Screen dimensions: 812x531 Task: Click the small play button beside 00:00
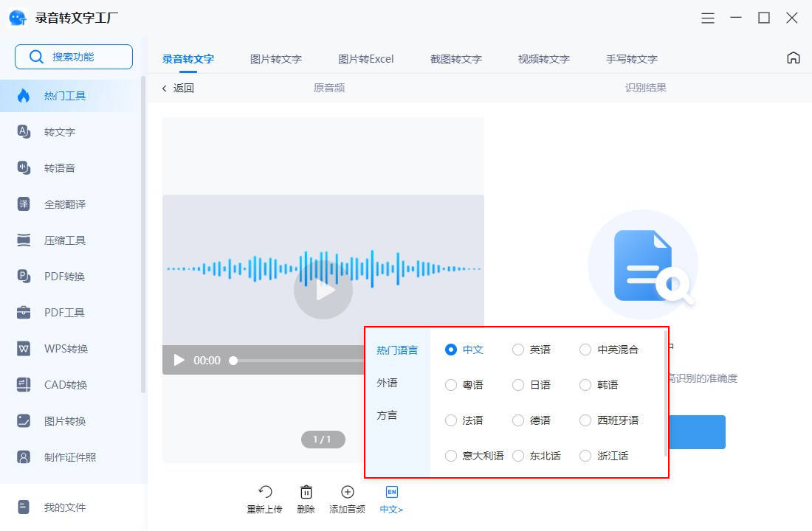pyautogui.click(x=179, y=360)
